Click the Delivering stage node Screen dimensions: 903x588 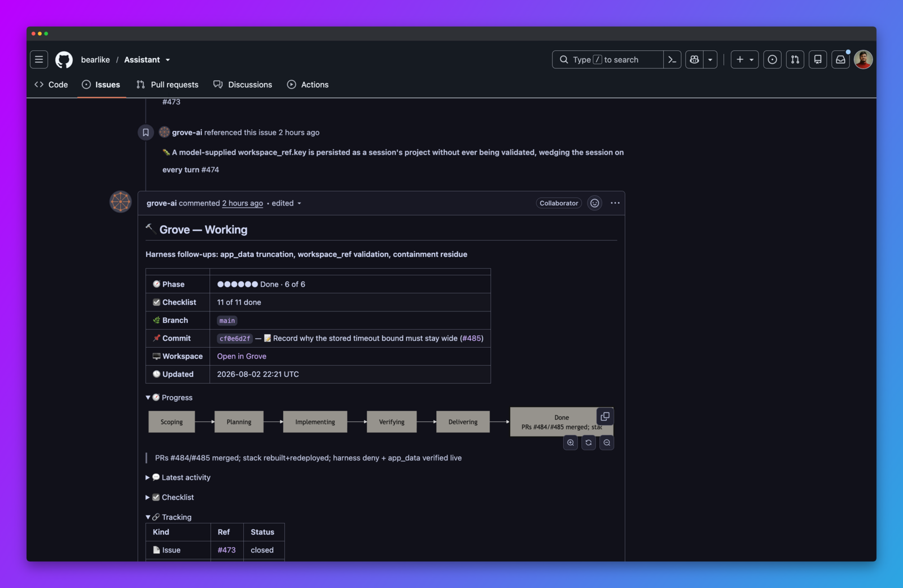pyautogui.click(x=463, y=422)
